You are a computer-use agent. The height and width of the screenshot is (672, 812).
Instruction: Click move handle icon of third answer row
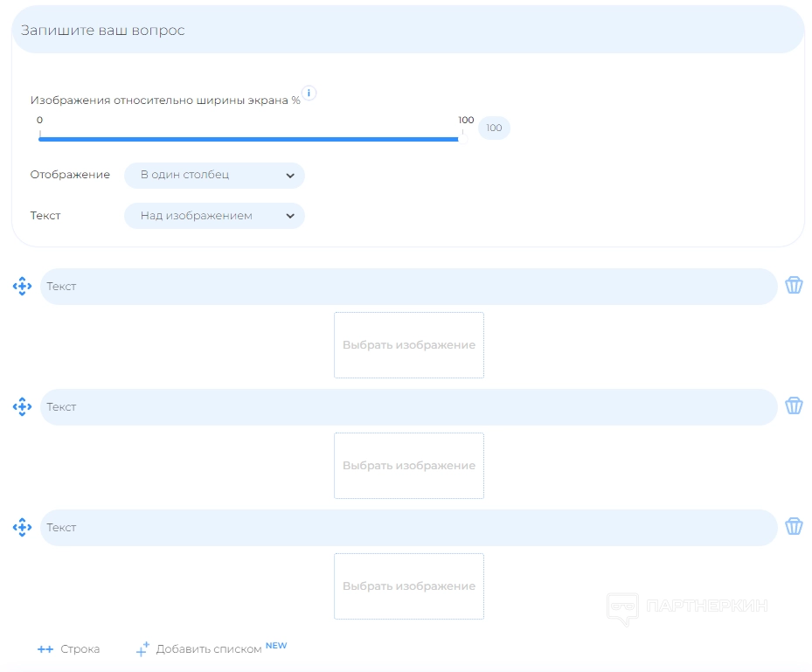(x=22, y=527)
